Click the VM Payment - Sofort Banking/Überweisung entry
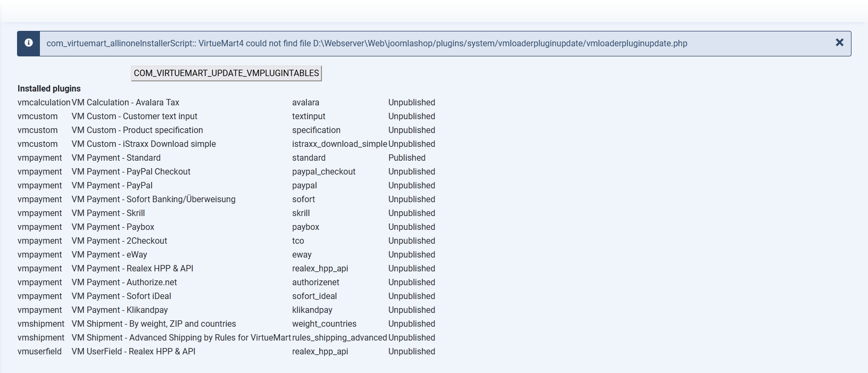The width and height of the screenshot is (868, 373). point(153,200)
